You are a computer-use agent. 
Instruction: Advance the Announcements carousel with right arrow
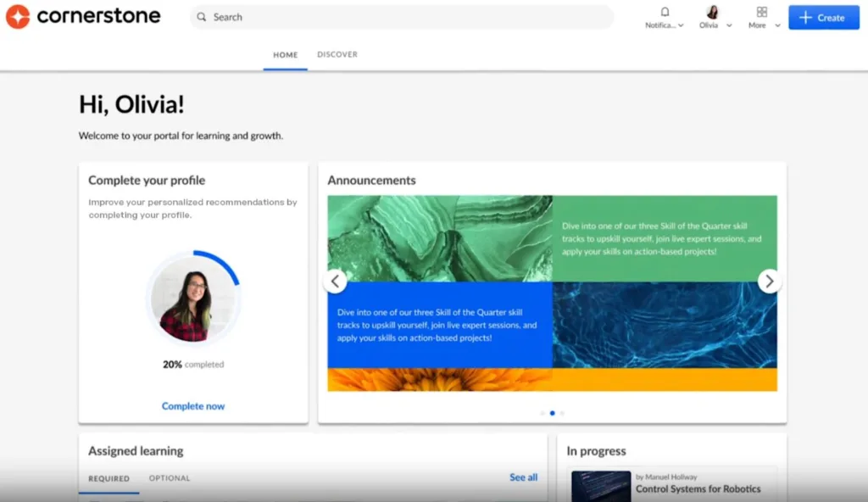point(770,281)
